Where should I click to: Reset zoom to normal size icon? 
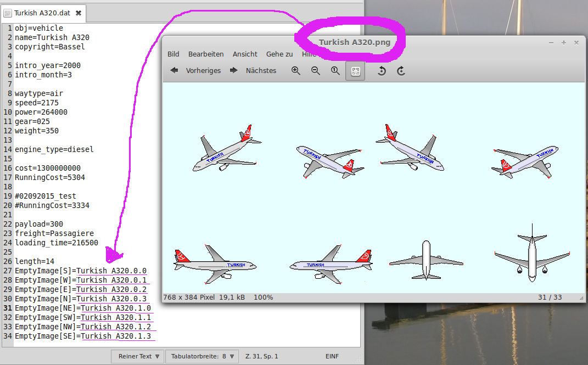pos(335,71)
